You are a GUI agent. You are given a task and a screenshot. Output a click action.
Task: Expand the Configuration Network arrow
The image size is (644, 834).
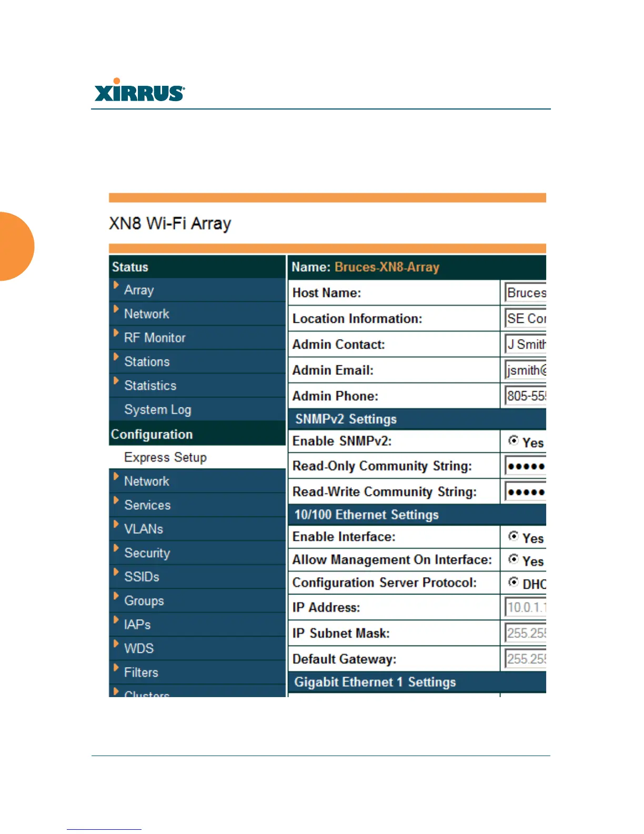pos(116,476)
